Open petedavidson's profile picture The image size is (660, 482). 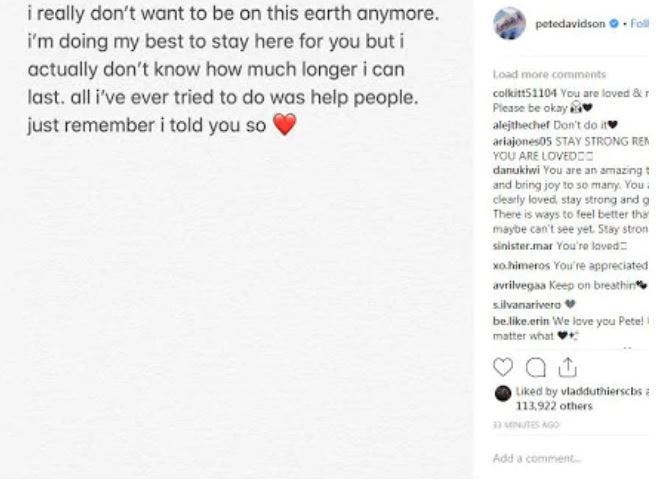point(510,22)
